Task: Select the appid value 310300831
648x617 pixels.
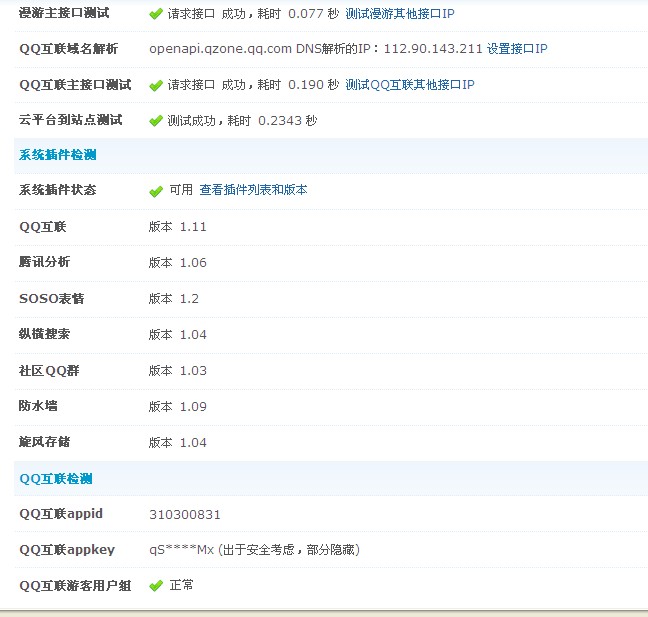Action: point(185,515)
